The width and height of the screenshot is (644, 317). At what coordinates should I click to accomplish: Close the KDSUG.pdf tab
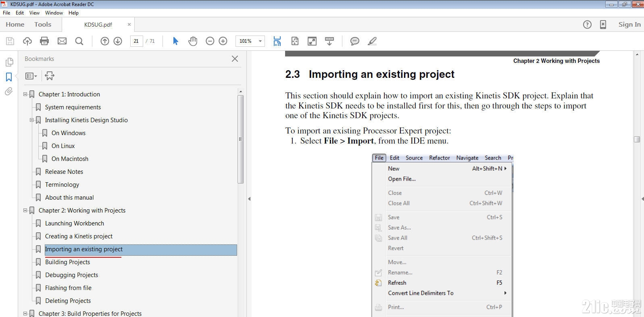129,25
